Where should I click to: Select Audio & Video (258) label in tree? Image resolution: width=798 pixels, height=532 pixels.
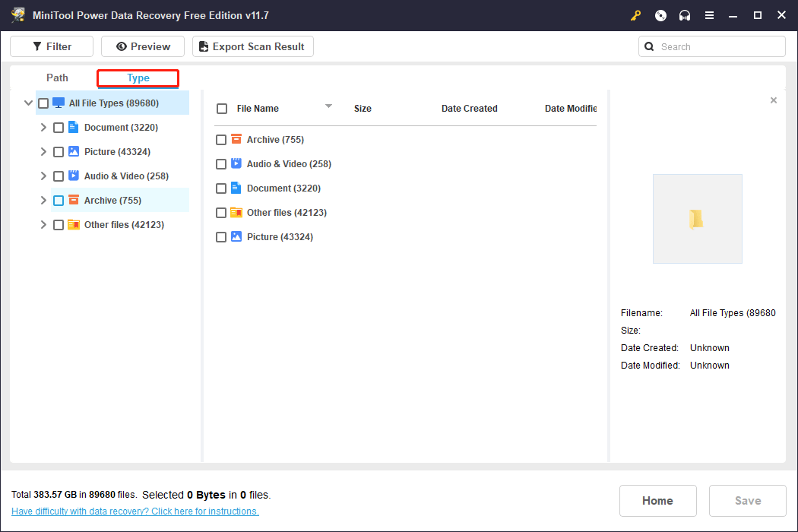click(x=126, y=176)
